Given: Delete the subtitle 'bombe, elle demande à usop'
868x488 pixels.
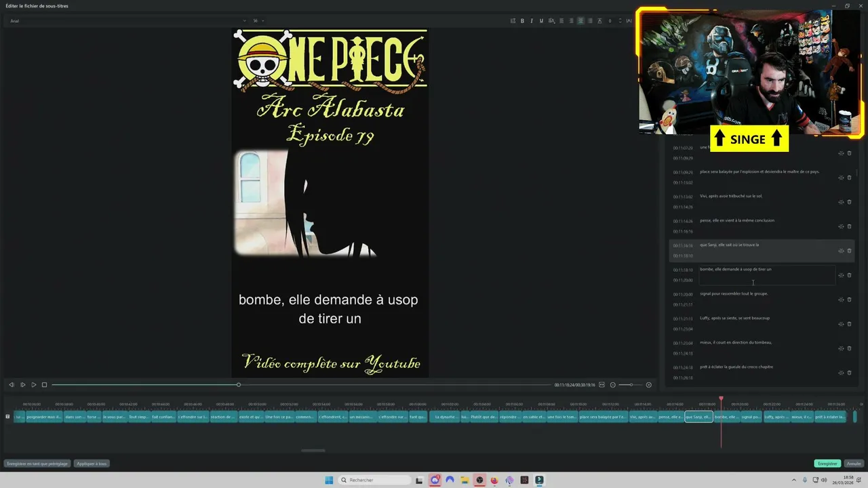Looking at the screenshot, I should 849,275.
